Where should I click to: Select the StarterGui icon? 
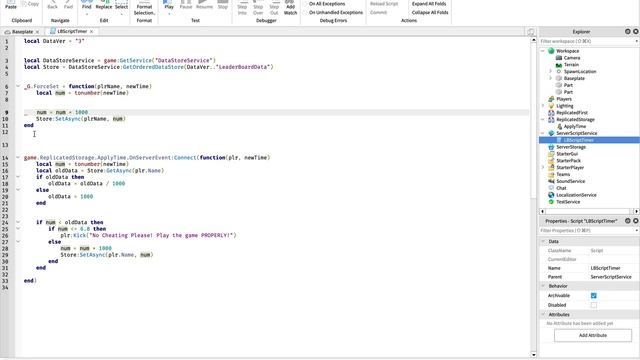click(x=551, y=154)
